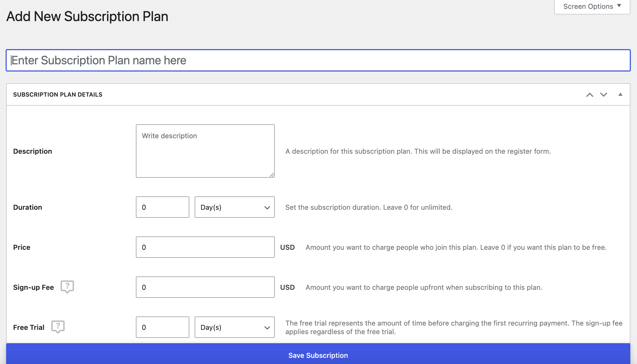Click the Free Trial label text
Image resolution: width=637 pixels, height=364 pixels.
[x=29, y=327]
